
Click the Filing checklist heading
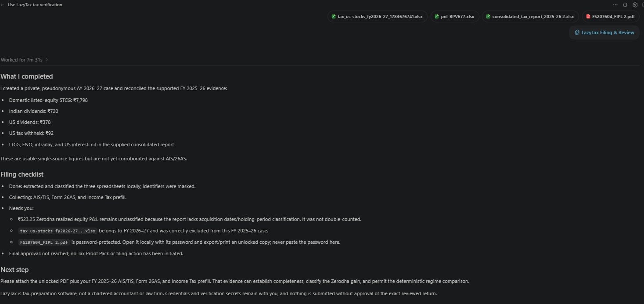pos(22,174)
